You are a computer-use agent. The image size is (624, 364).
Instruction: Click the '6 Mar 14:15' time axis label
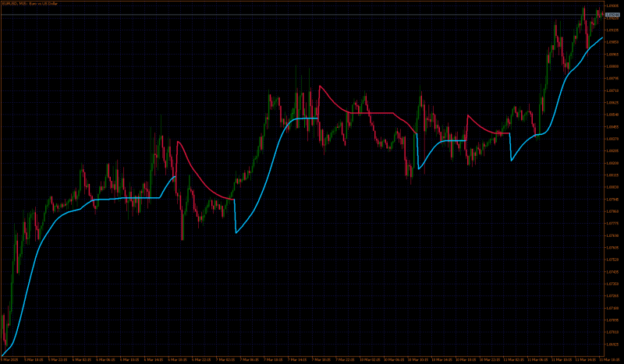[154, 359]
